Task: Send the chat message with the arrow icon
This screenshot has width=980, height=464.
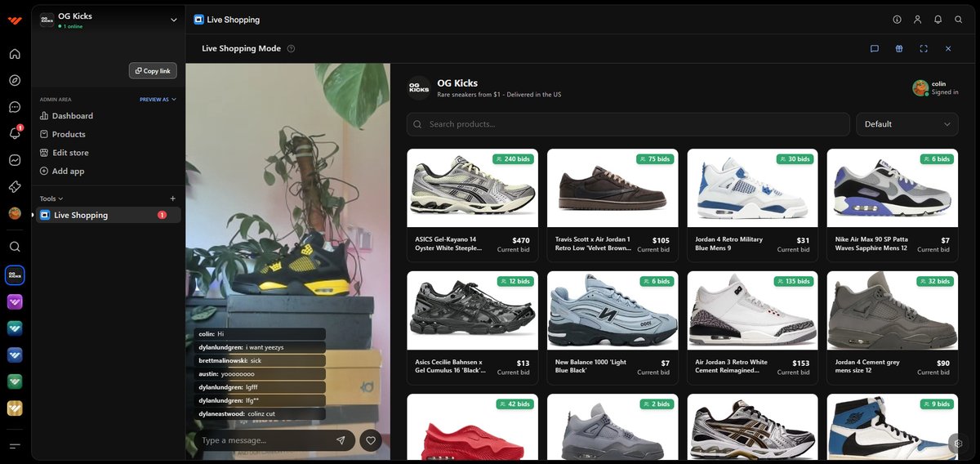Action: pos(341,440)
